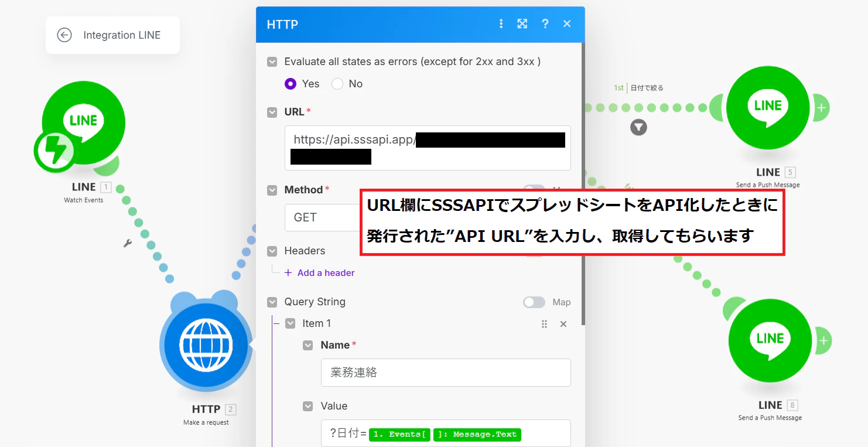Collapse the URL field section
Image resolution: width=868 pixels, height=447 pixels.
[272, 112]
